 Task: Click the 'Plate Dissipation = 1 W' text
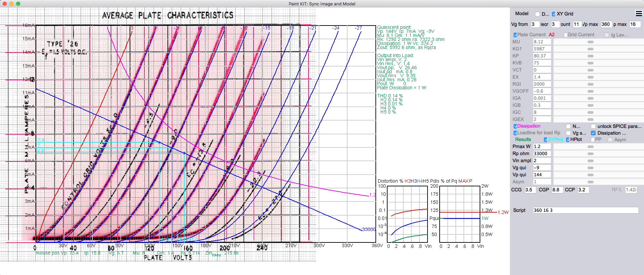tap(402, 88)
